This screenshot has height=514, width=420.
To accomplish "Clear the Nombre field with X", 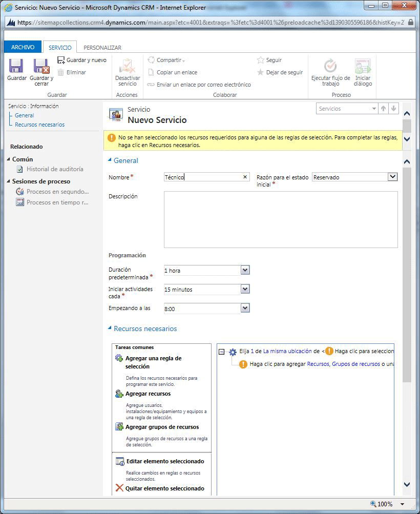I will [245, 177].
